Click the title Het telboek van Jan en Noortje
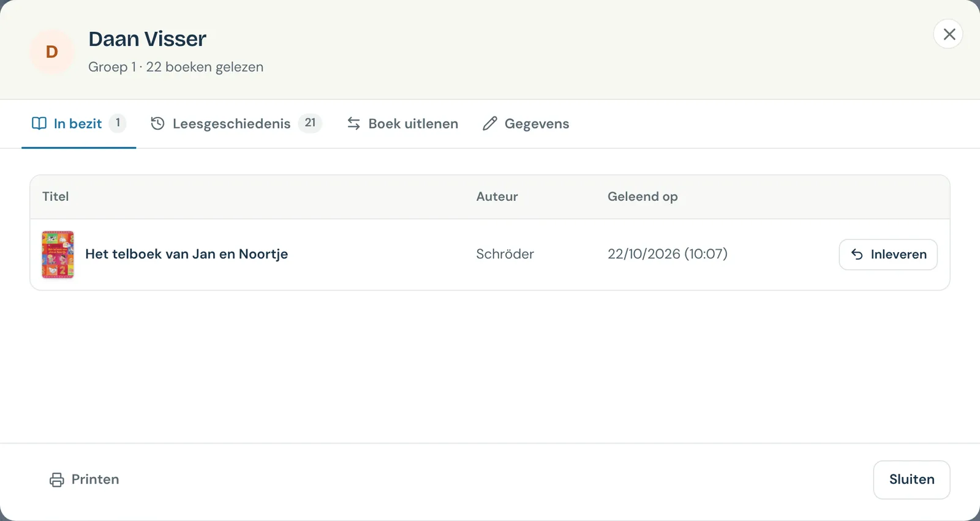Screen dimensions: 980x521 [187, 254]
